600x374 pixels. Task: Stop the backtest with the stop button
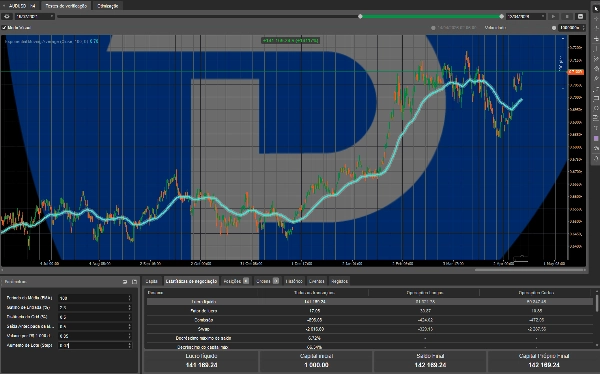pos(567,16)
